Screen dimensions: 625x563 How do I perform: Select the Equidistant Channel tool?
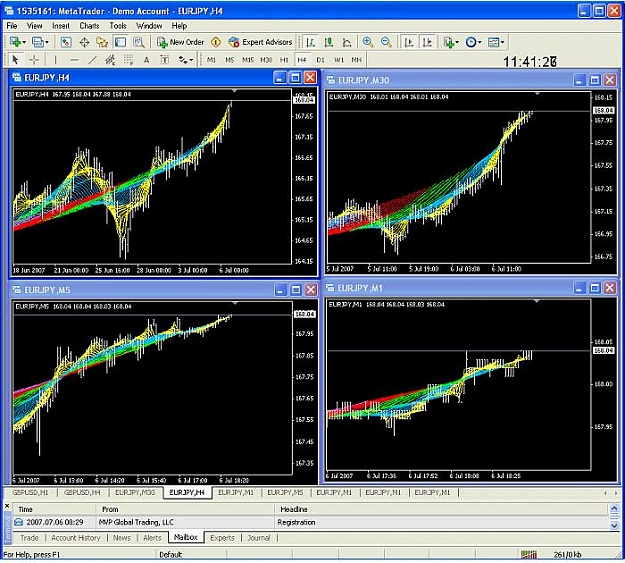click(110, 60)
